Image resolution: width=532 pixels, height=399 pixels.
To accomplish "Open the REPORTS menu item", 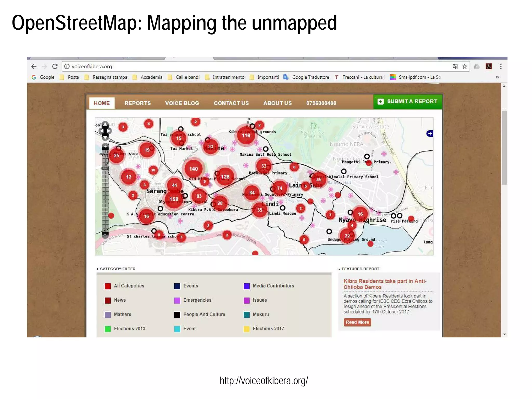I will [138, 103].
